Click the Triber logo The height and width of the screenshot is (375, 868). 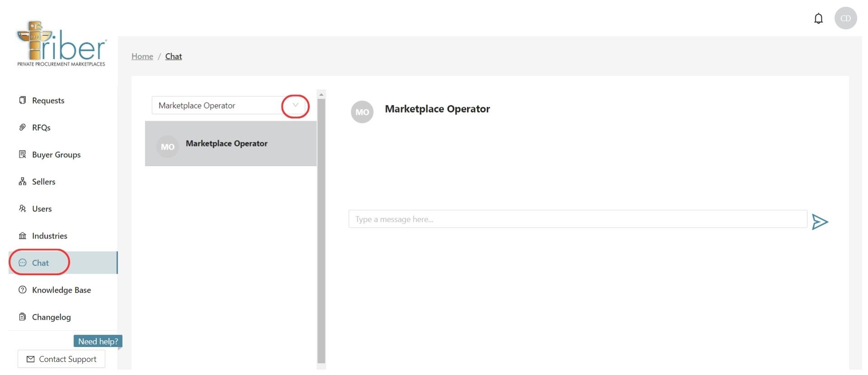coord(61,44)
